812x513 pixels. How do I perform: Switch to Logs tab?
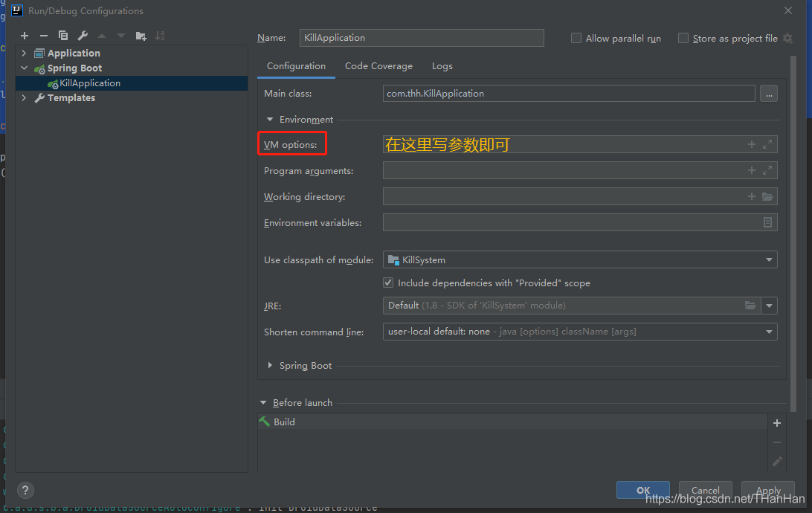click(x=442, y=66)
